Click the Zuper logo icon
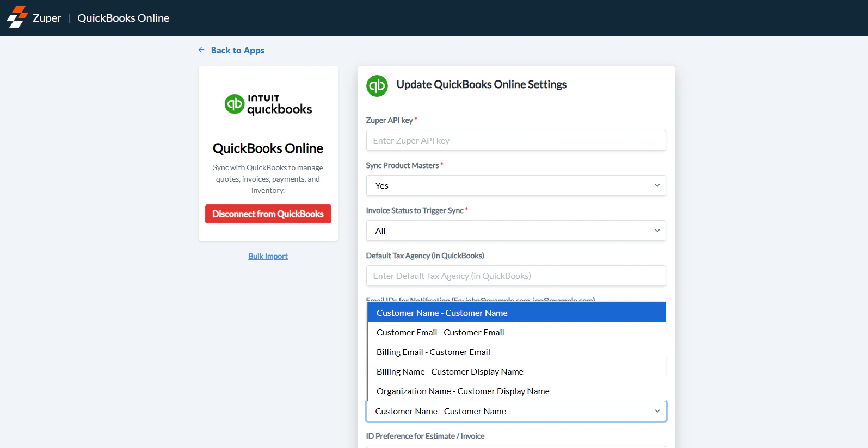The image size is (868, 448). click(x=17, y=17)
